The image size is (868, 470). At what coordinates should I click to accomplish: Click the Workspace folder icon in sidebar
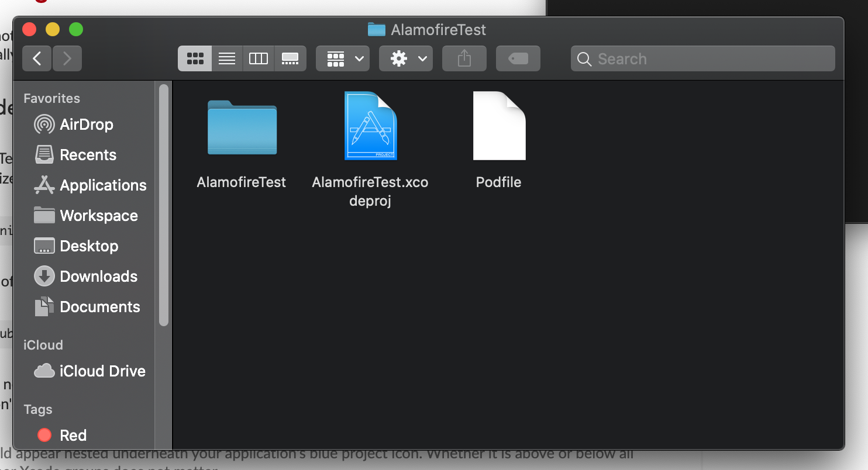(x=44, y=216)
